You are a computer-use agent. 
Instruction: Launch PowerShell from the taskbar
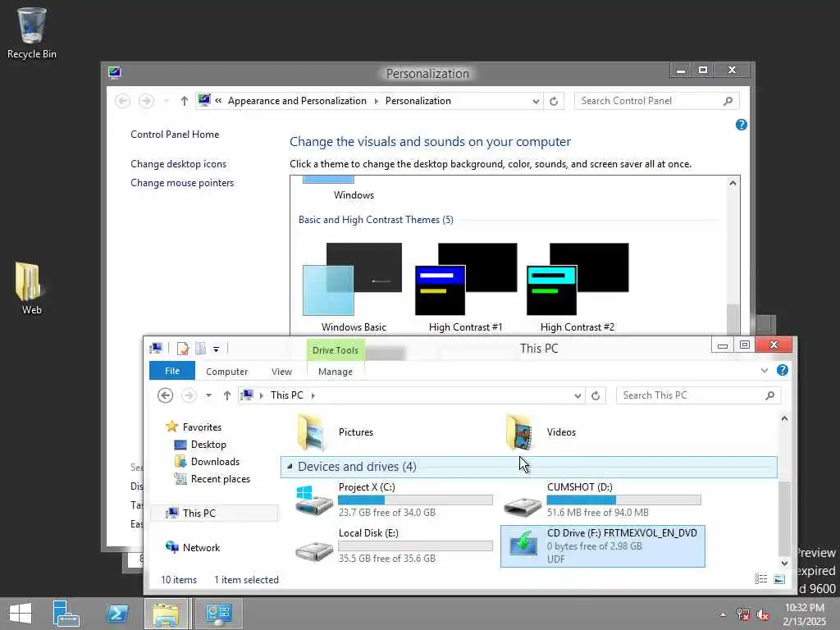(117, 614)
